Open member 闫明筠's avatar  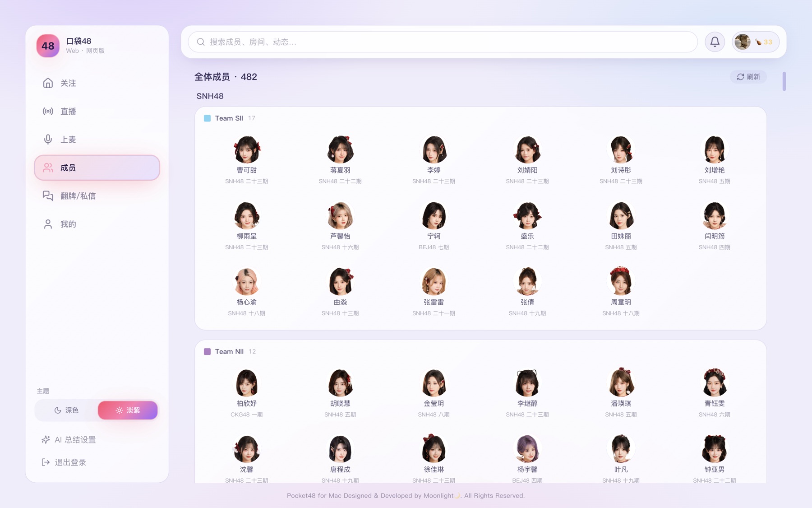[x=715, y=215]
